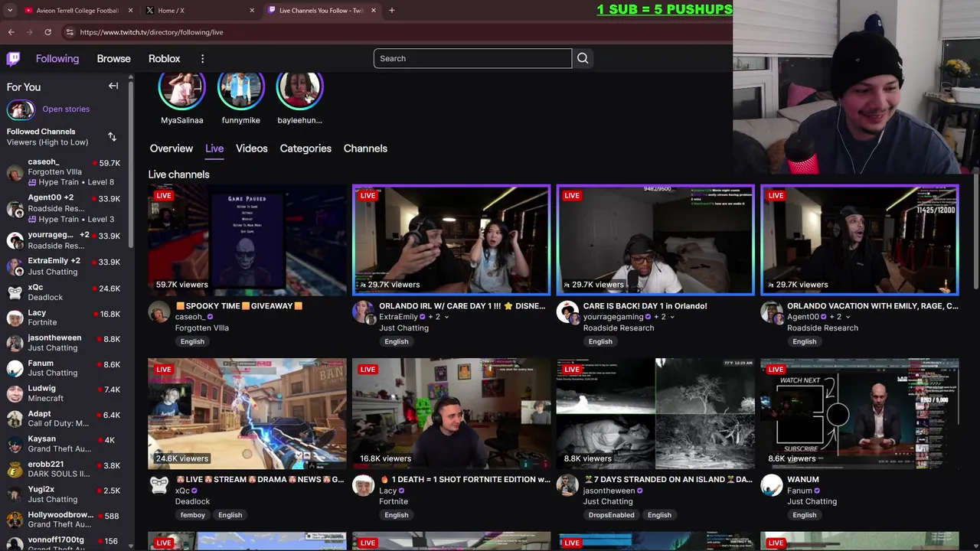
Task: Click Open stories link
Action: [66, 109]
